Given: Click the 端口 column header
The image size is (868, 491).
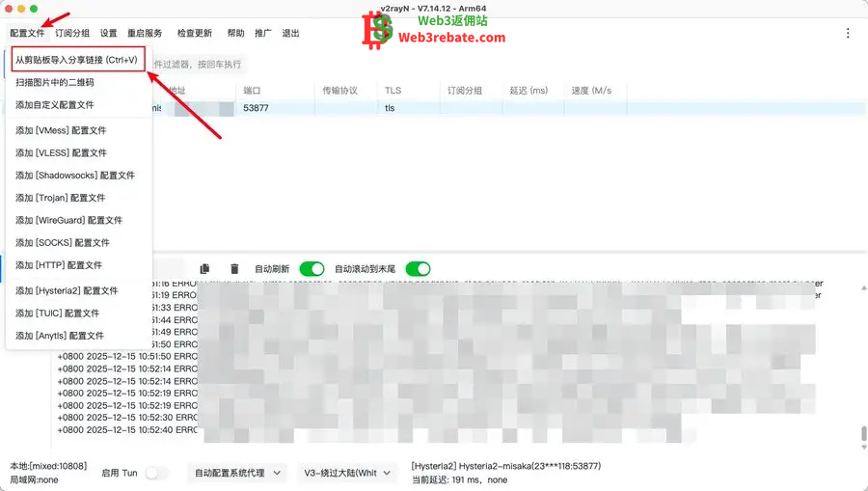Looking at the screenshot, I should (276, 91).
